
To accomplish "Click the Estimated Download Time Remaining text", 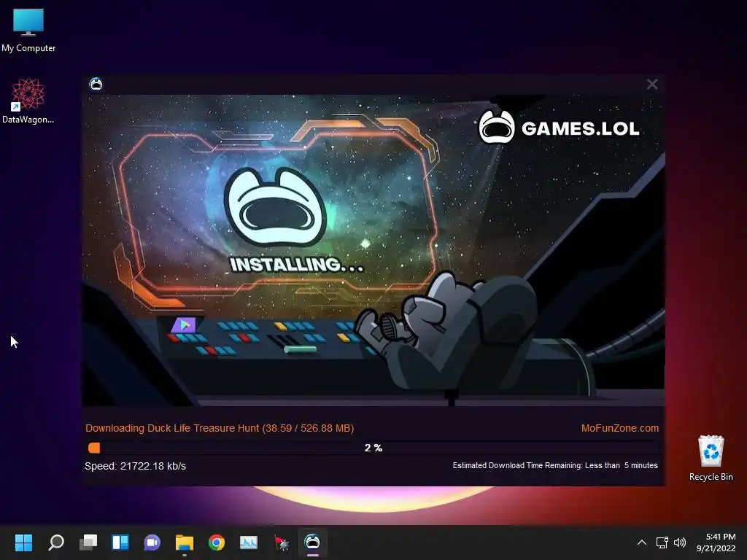I will 555,465.
